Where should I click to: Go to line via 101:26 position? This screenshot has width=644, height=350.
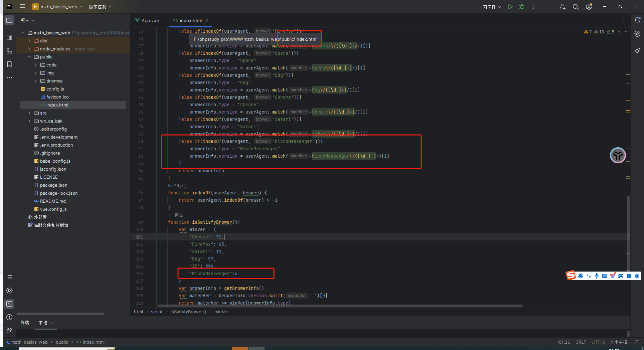563,342
